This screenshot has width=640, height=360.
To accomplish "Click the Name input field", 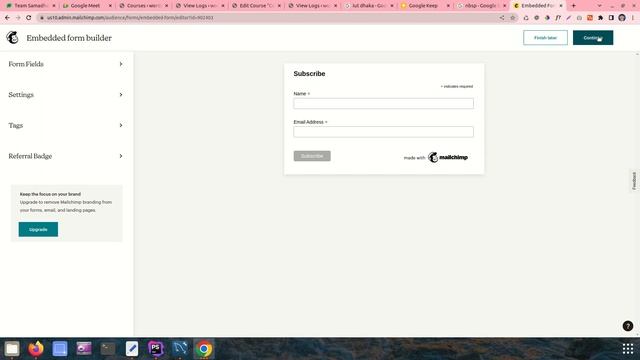I will click(383, 104).
